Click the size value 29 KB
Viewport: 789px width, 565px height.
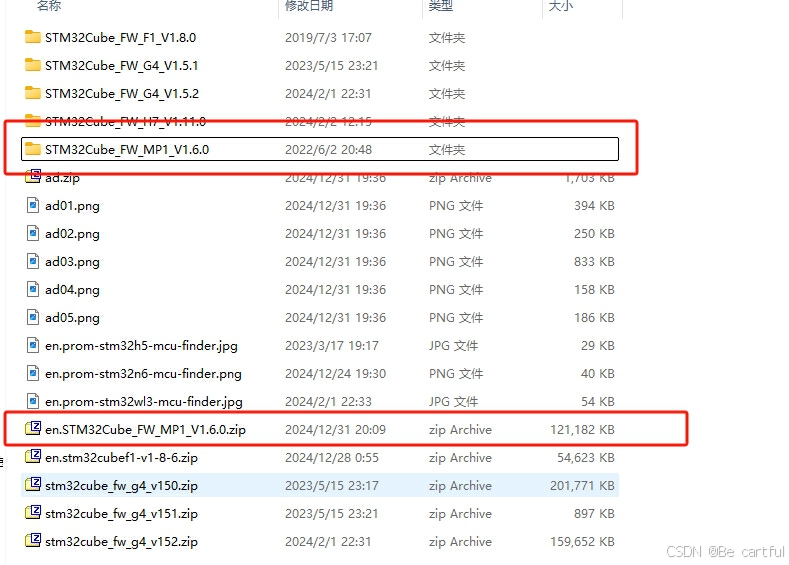click(598, 346)
